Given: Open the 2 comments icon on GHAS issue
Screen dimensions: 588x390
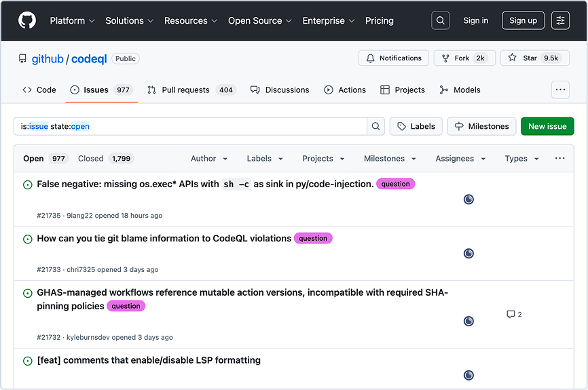Looking at the screenshot, I should 514,314.
